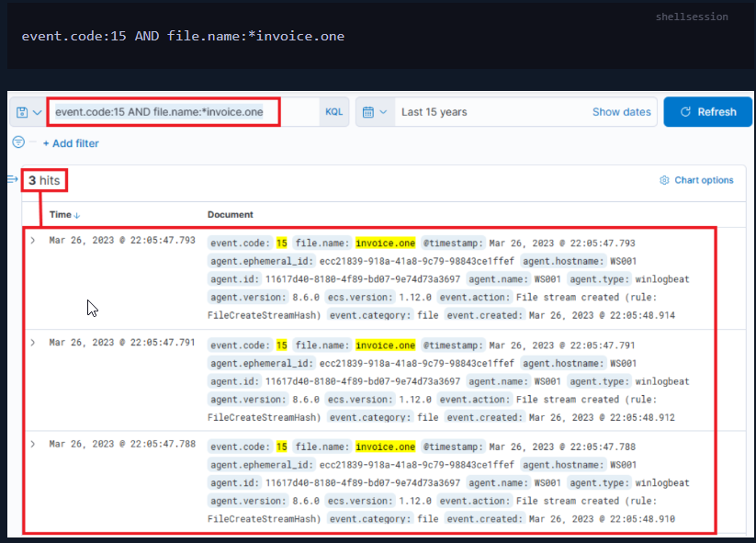756x543 pixels.
Task: Open Chart options
Action: (x=696, y=180)
